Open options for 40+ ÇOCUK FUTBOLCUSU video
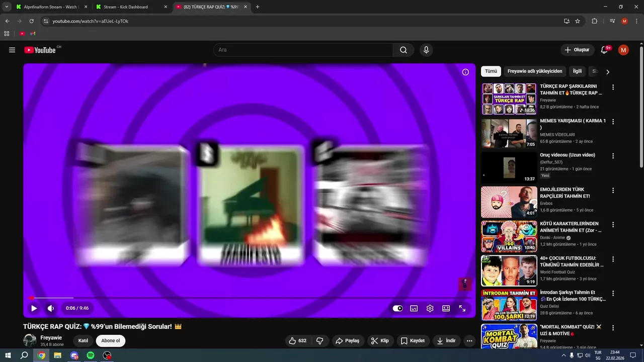 pyautogui.click(x=613, y=259)
